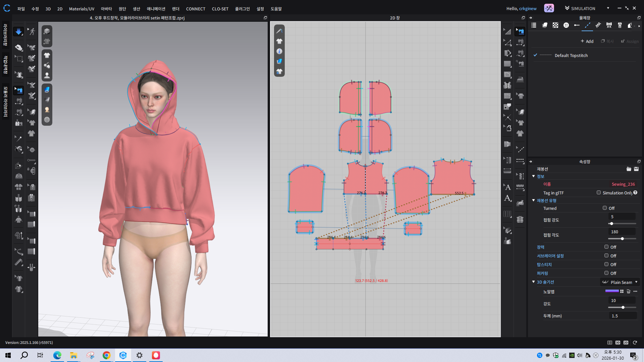This screenshot has height=362, width=644.
Task: Click the Add topstitch button
Action: click(587, 41)
